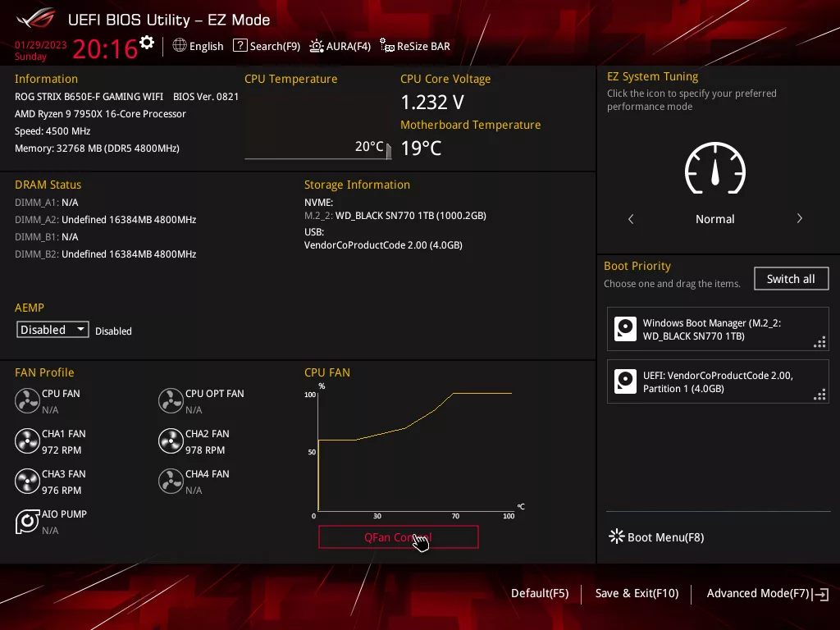Click Save & Exit(F10)
Viewport: 840px width, 630px height.
[637, 593]
